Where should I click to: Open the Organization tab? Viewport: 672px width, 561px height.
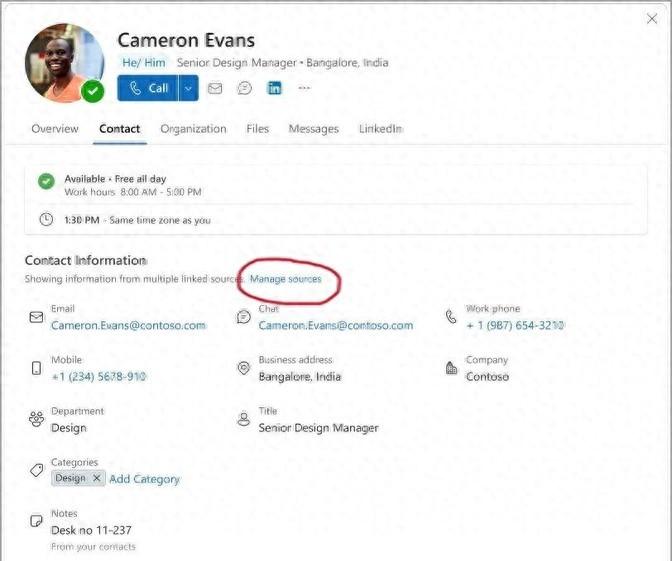pos(193,129)
